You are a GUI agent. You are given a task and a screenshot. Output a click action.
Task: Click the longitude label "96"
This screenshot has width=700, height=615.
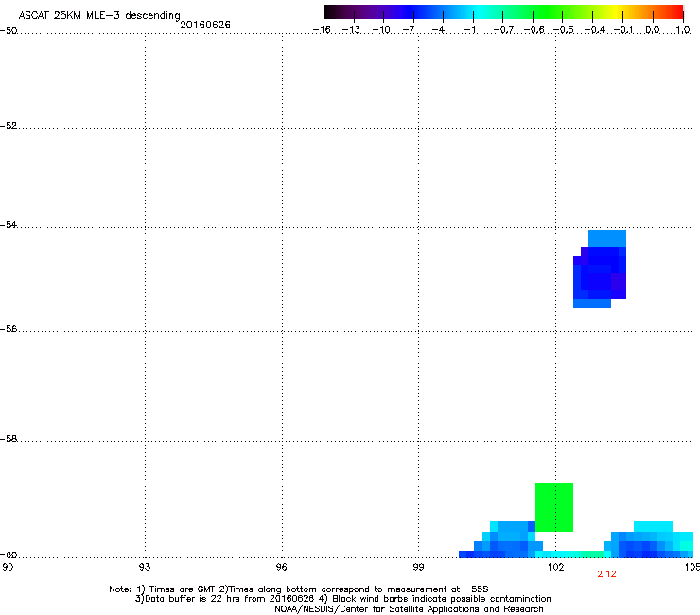[281, 567]
